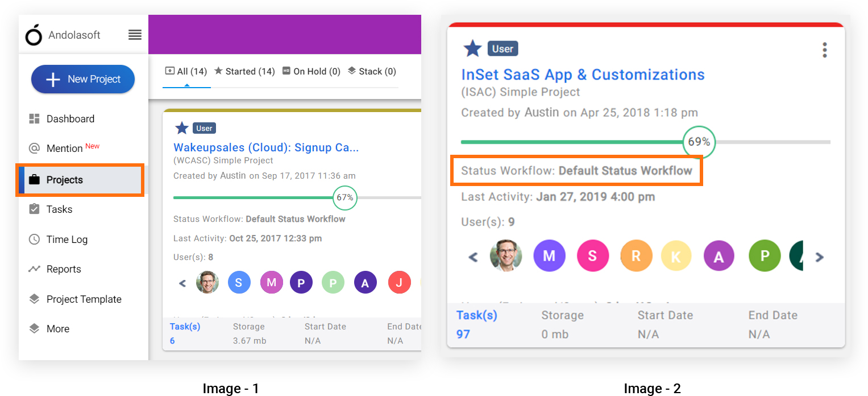Click the red J avatar
The width and height of the screenshot is (868, 396).
pyautogui.click(x=400, y=282)
